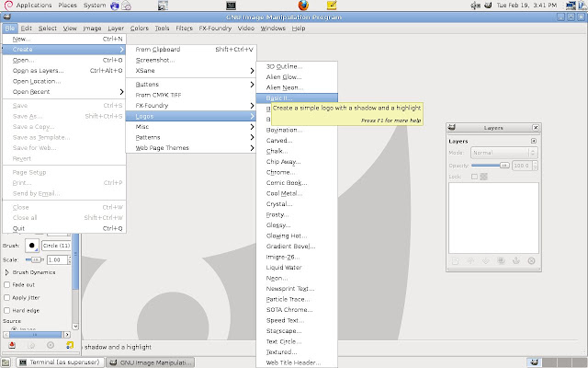Choose From Clipboard in Create submenu
Viewport: 588px width, 368px height.
click(x=191, y=49)
